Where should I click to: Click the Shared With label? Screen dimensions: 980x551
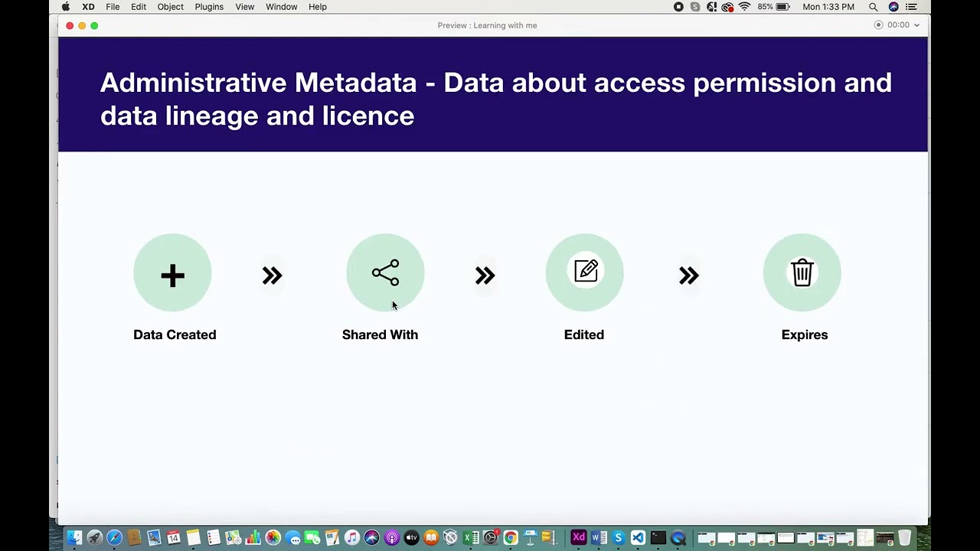(380, 334)
